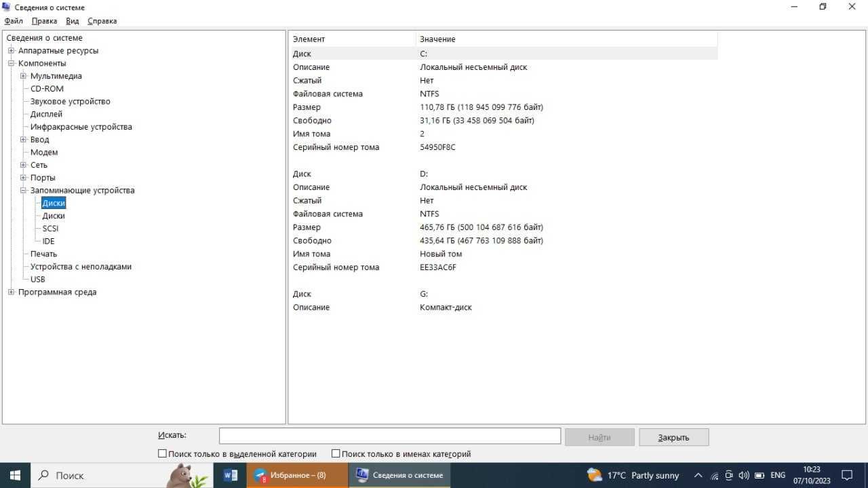
Task: Click the disk value D:
Action: coord(424,174)
